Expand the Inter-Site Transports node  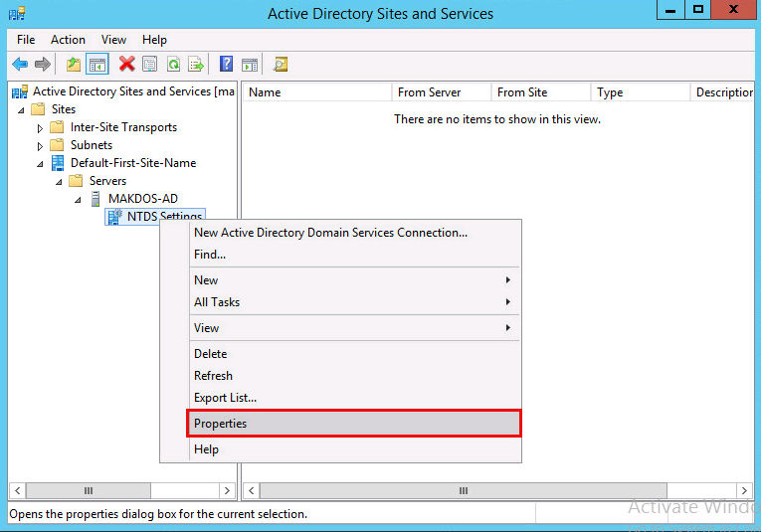(40, 128)
